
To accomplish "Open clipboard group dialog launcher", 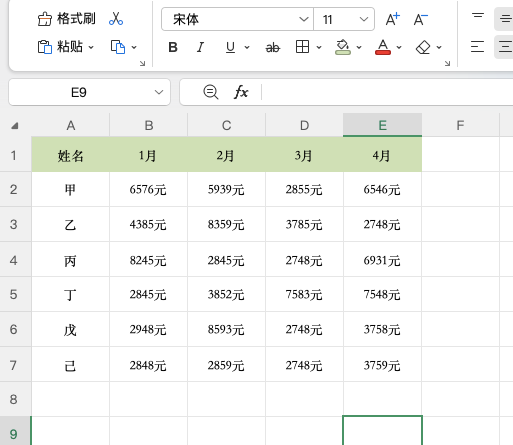I will [x=142, y=63].
